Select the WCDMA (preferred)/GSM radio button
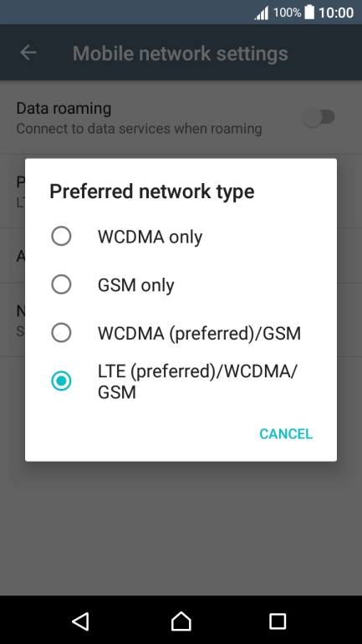Image resolution: width=362 pixels, height=644 pixels. coord(61,333)
